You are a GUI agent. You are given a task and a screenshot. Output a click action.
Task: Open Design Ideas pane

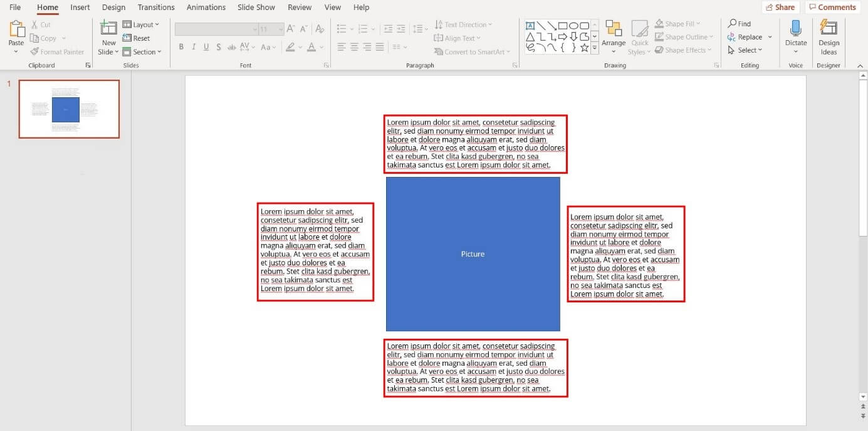(829, 29)
